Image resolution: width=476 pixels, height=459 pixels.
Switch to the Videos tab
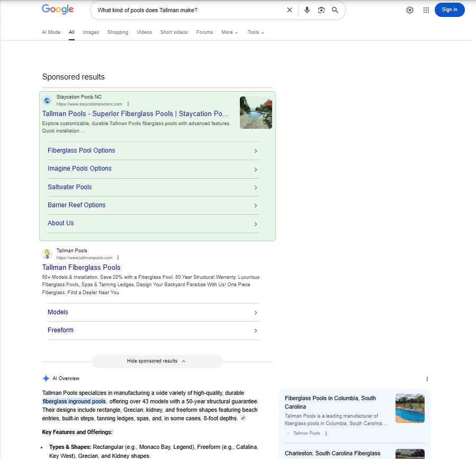(x=144, y=32)
